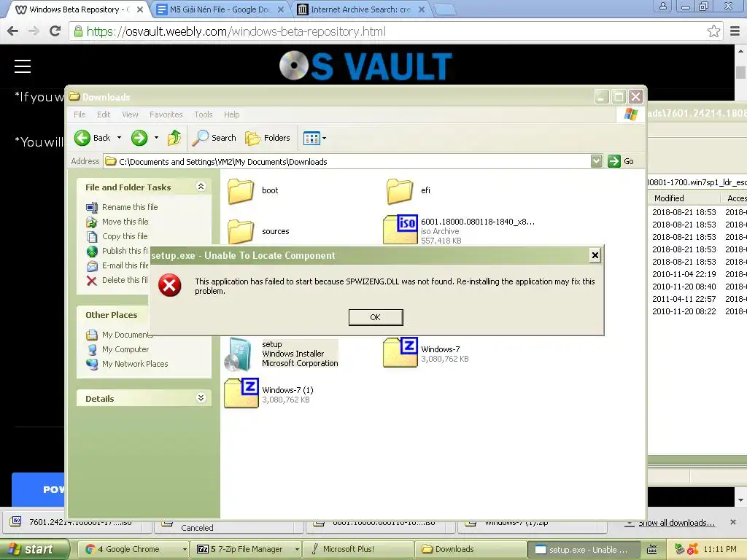This screenshot has width=747, height=560.
Task: Open My Network Places link
Action: click(x=135, y=364)
